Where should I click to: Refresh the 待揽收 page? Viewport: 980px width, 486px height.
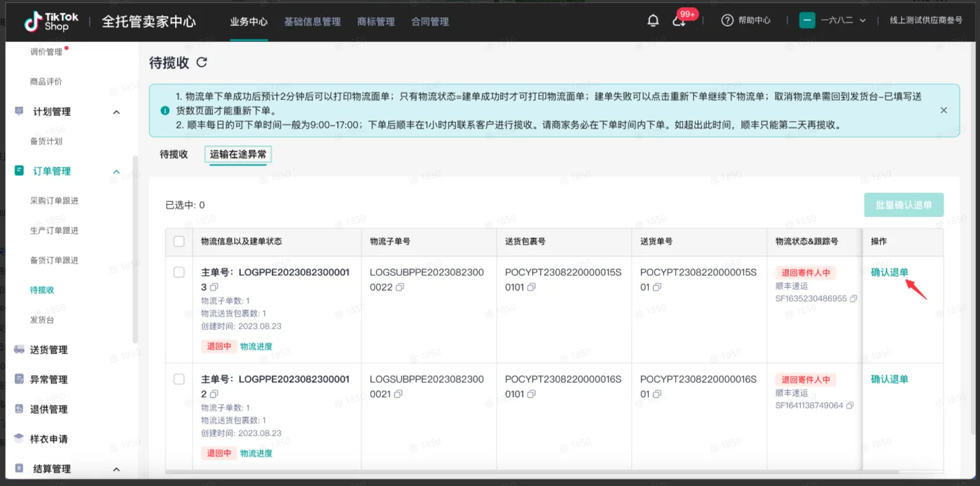[202, 62]
